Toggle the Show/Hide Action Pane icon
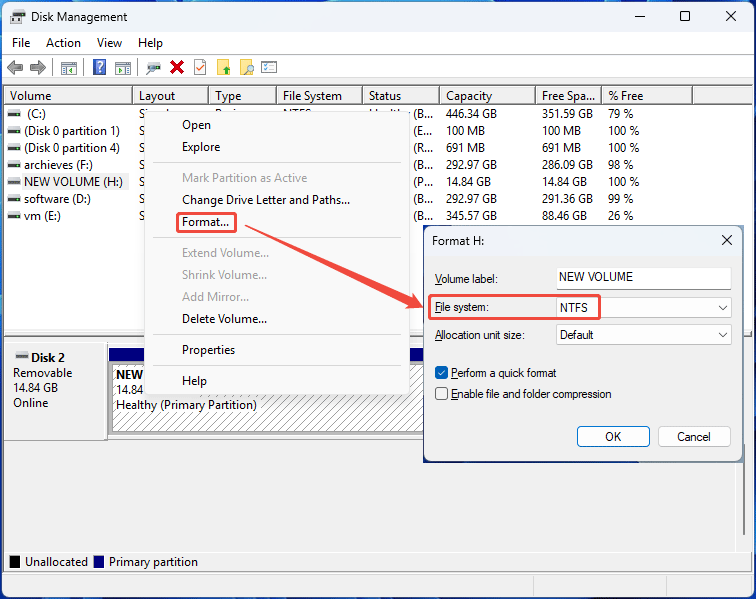This screenshot has height=599, width=756. (122, 68)
